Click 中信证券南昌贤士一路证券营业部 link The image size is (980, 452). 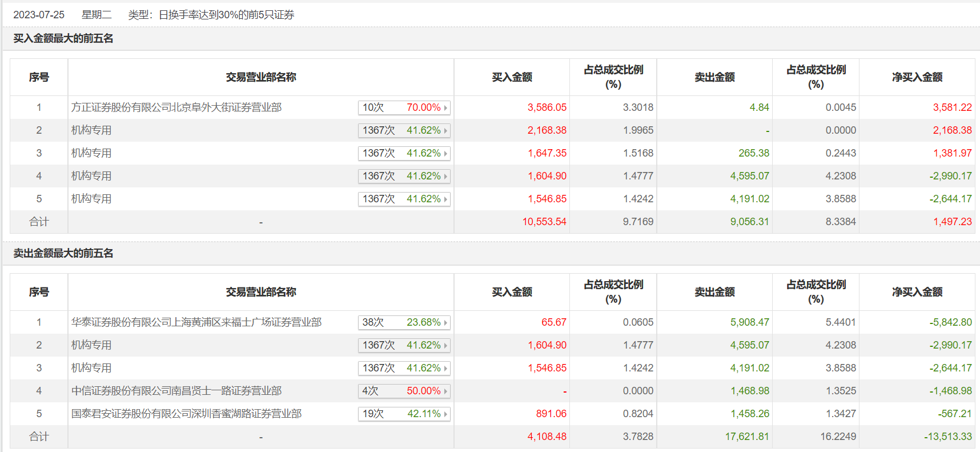[x=176, y=391]
